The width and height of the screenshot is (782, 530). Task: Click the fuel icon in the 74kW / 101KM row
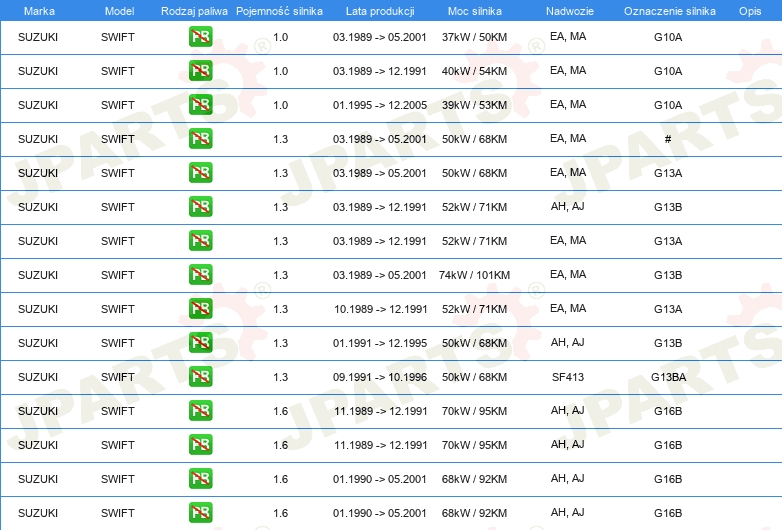(200, 274)
